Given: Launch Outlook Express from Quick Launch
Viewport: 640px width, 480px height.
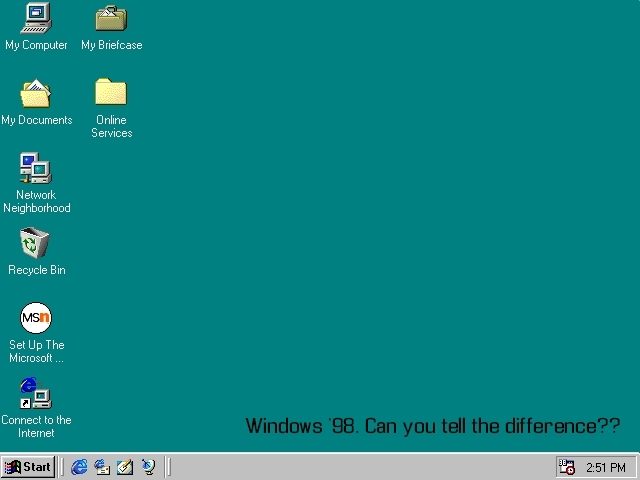Looking at the screenshot, I should (102, 467).
